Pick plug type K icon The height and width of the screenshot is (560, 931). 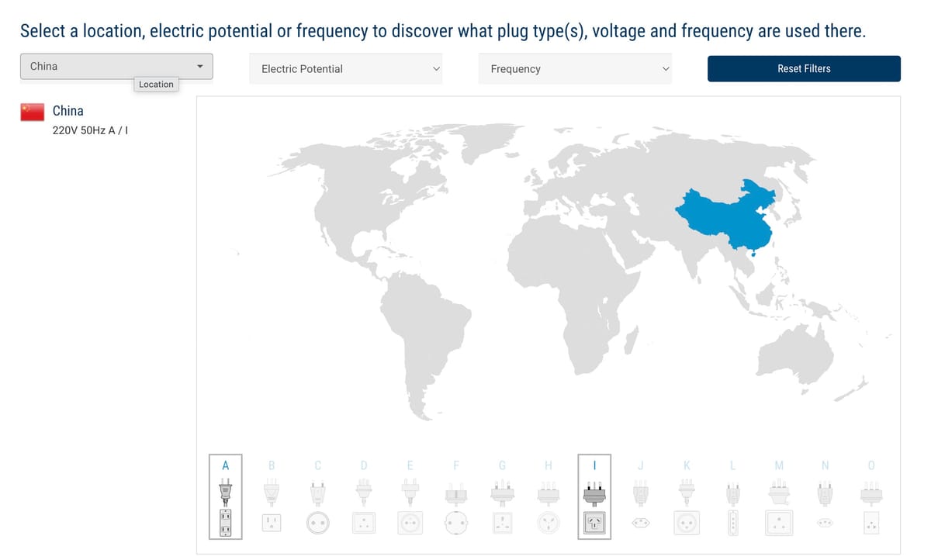click(687, 497)
